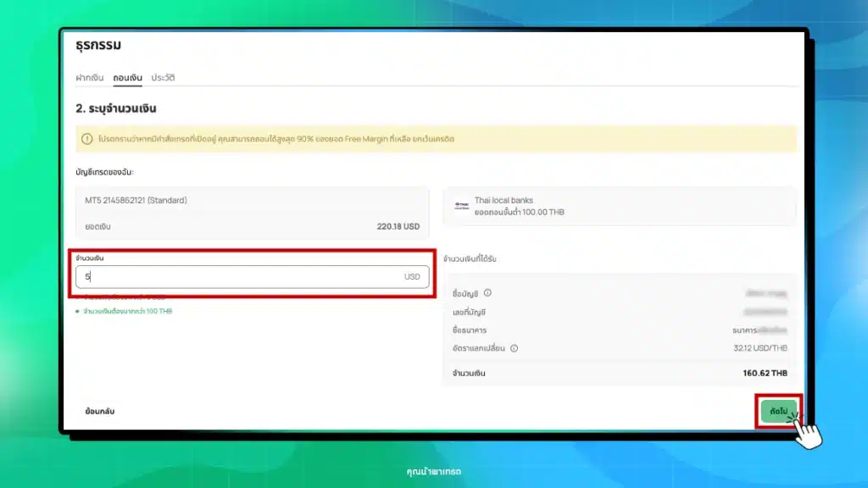Select the ถอนเงิน (withdraw) tab
Screen dimensions: 868x488
click(127, 77)
